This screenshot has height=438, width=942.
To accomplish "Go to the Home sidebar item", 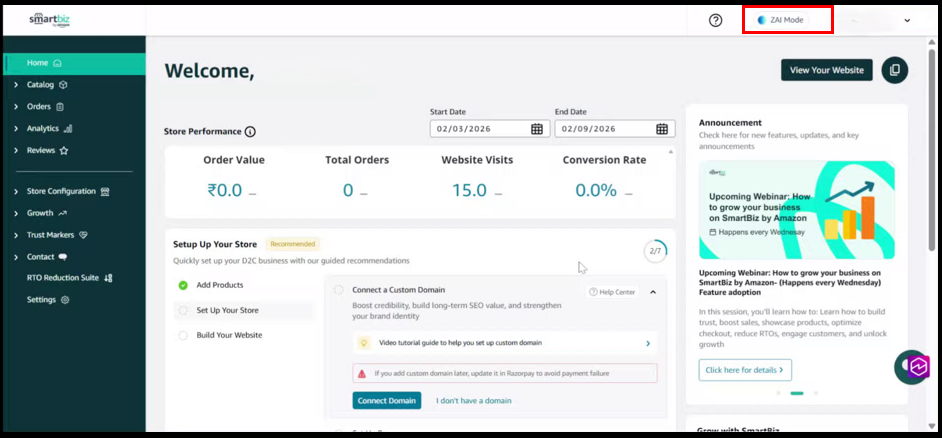I will (37, 63).
